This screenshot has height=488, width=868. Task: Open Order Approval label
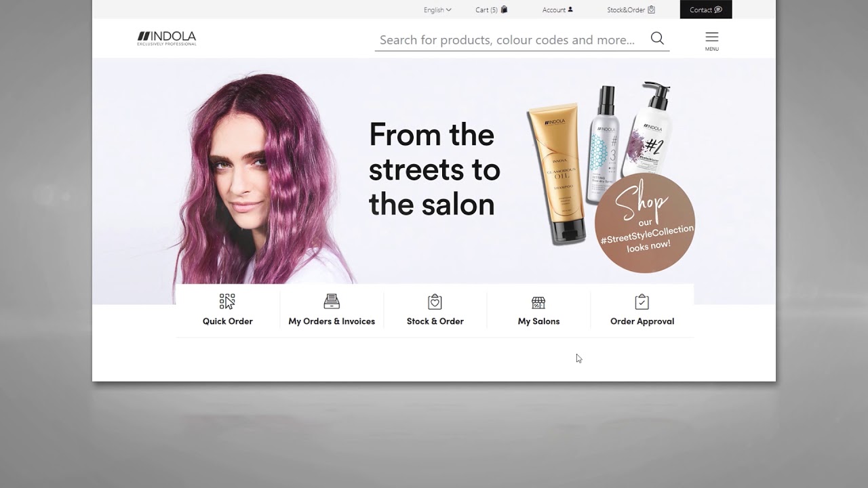tap(642, 321)
